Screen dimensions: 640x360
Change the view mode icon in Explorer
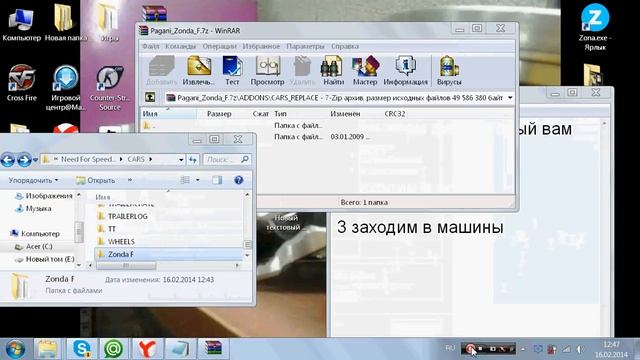point(185,180)
